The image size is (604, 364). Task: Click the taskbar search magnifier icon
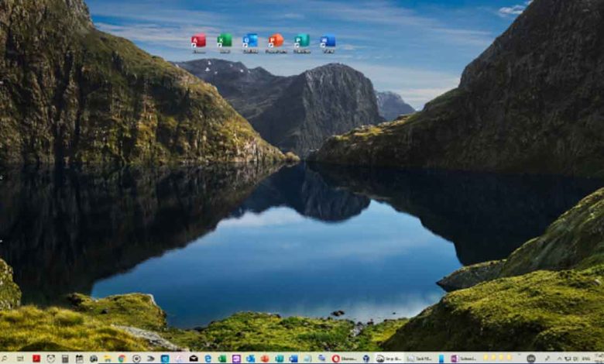(5, 359)
